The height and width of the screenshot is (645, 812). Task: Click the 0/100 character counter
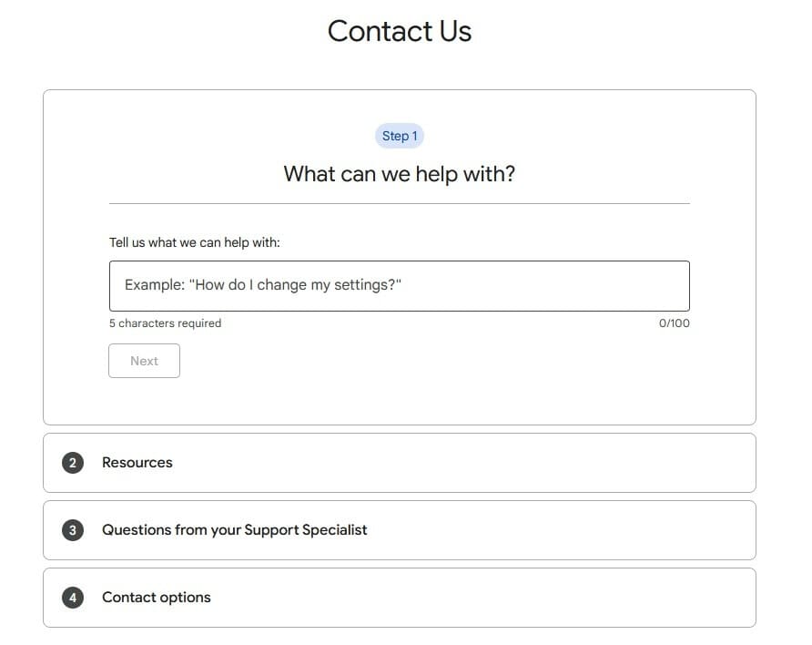[x=675, y=323]
